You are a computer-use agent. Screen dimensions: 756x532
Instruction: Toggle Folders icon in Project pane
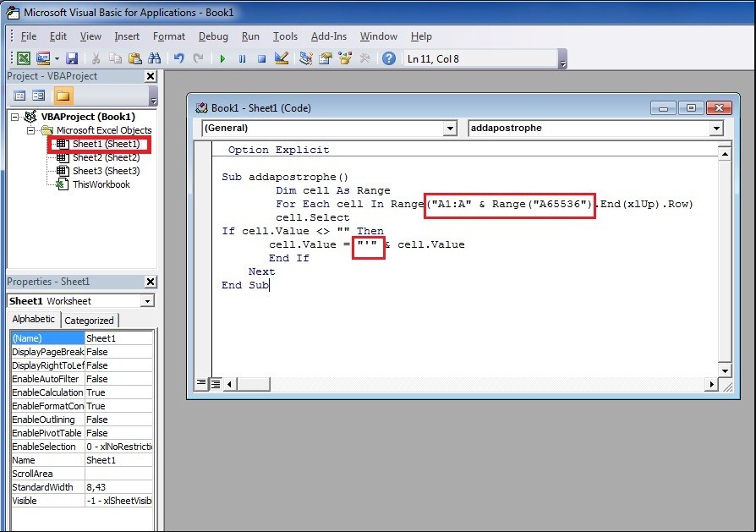(x=63, y=96)
